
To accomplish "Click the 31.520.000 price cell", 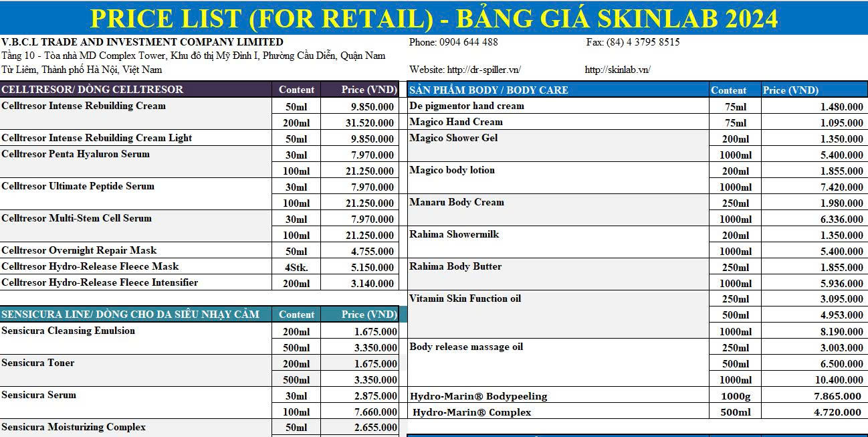I will click(x=369, y=122).
